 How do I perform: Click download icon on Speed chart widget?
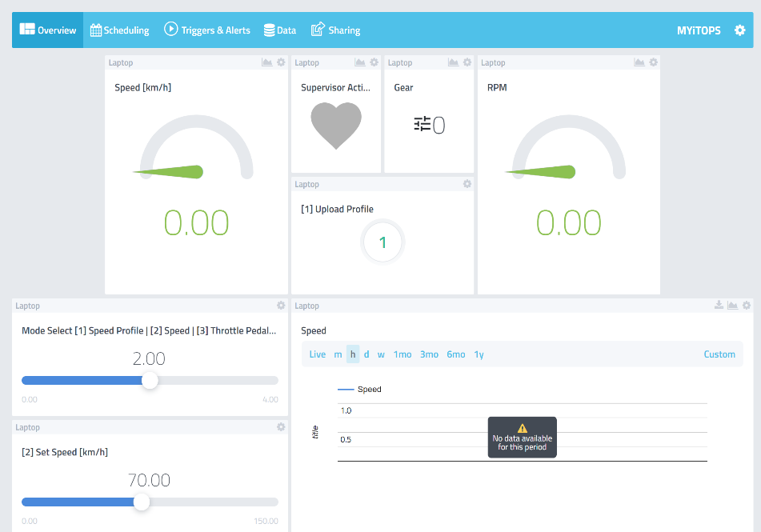(x=719, y=306)
